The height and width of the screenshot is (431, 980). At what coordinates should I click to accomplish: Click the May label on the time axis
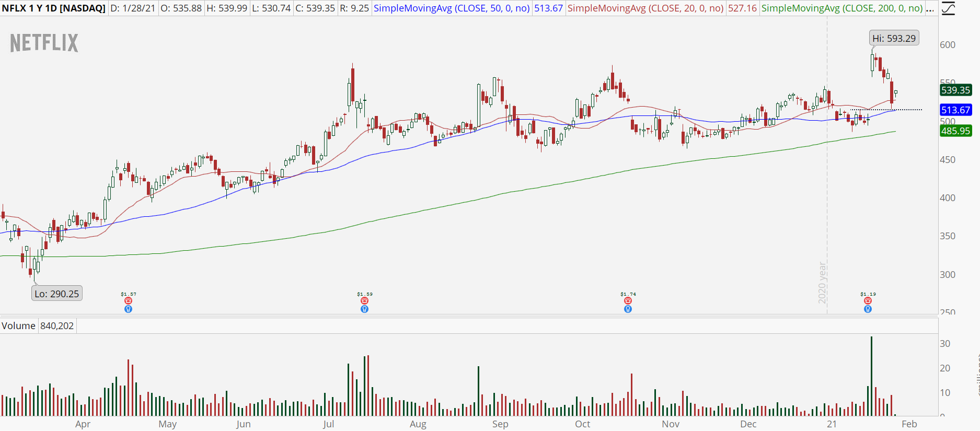pyautogui.click(x=167, y=424)
